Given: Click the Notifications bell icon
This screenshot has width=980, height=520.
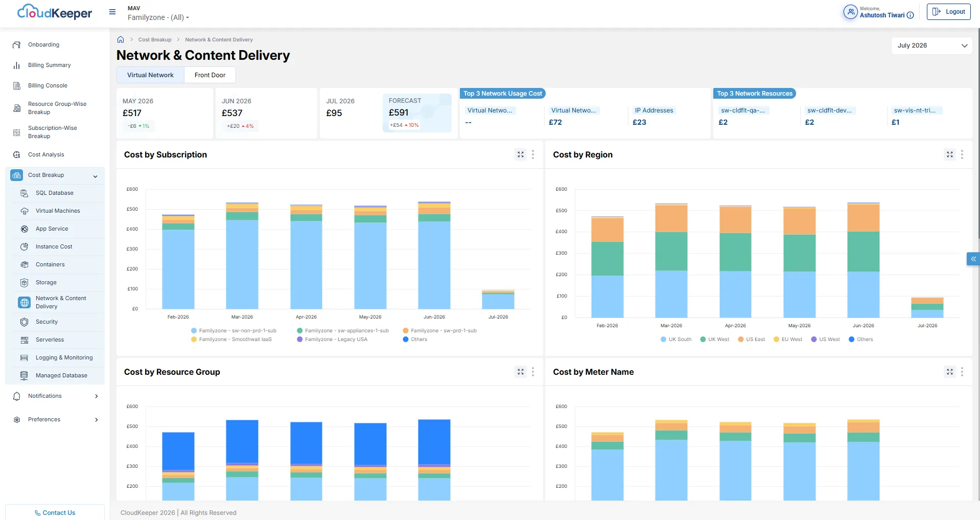Looking at the screenshot, I should [x=17, y=396].
